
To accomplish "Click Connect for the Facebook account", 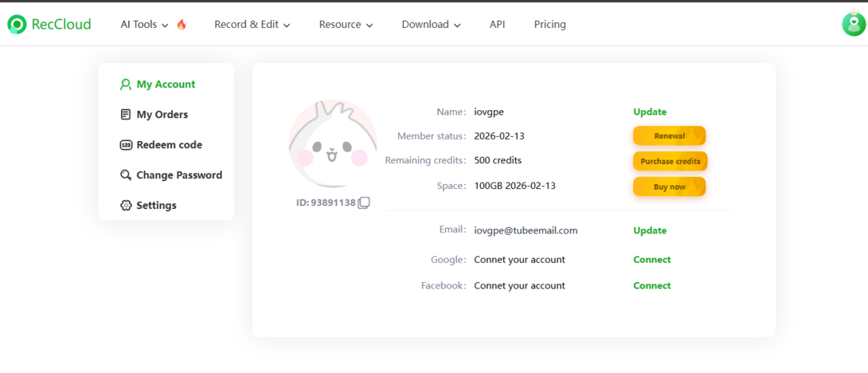I will tap(652, 285).
